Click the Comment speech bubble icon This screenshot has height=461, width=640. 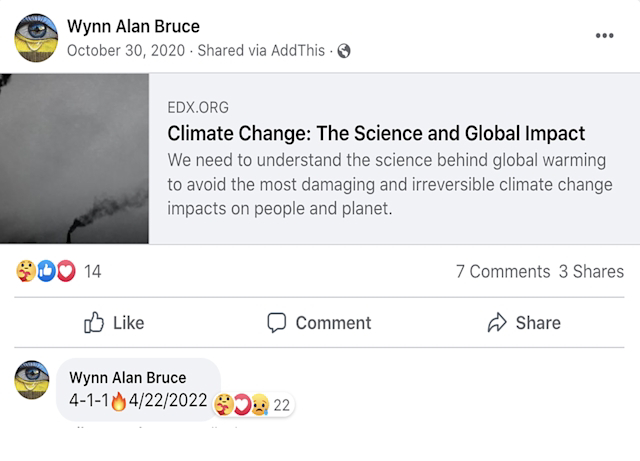click(x=277, y=322)
